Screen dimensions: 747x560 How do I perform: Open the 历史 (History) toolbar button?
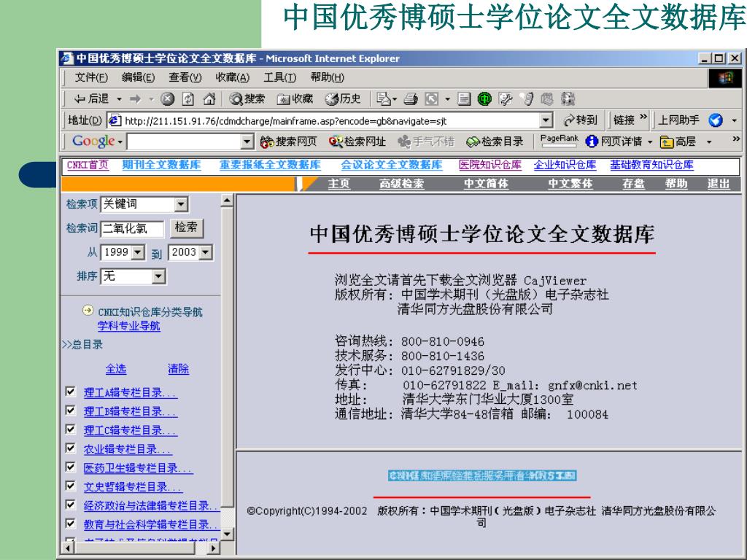point(343,98)
